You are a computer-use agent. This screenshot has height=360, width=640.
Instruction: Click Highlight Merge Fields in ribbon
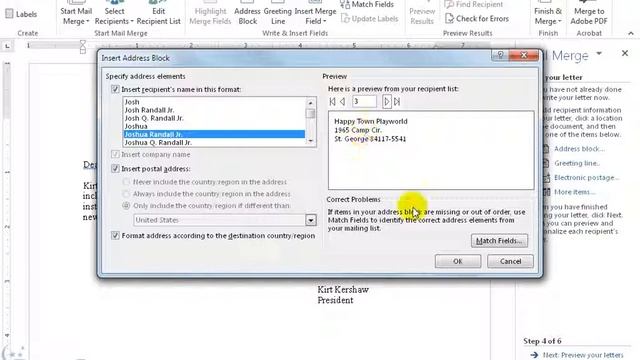click(x=210, y=16)
